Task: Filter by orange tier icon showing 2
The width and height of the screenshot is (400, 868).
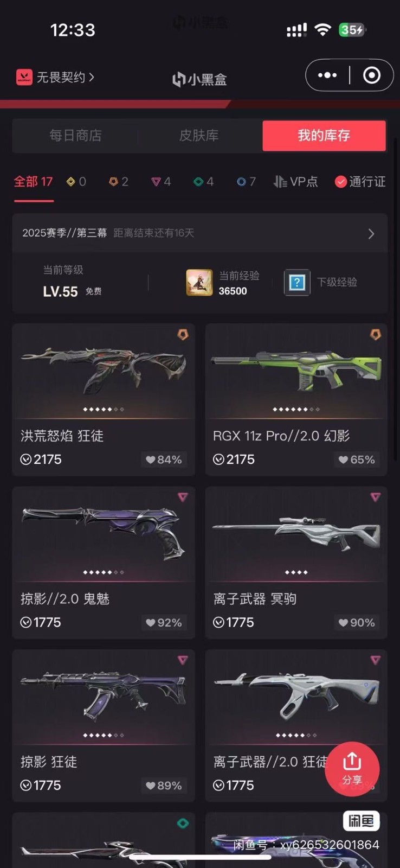Action: point(119,182)
